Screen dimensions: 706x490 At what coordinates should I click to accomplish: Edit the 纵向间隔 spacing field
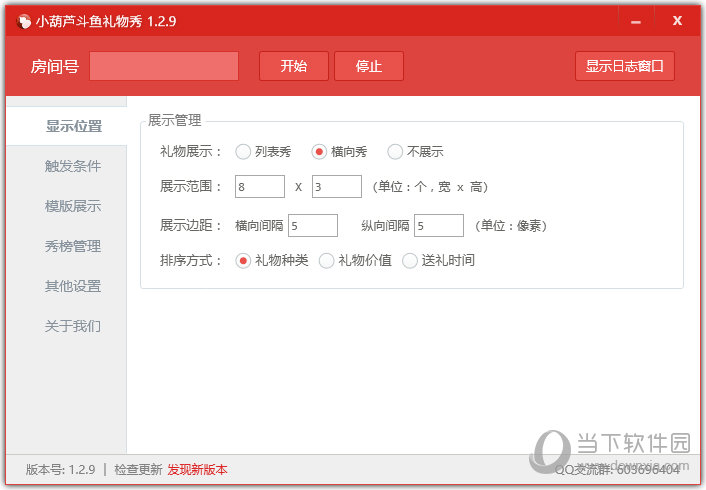[x=439, y=226]
